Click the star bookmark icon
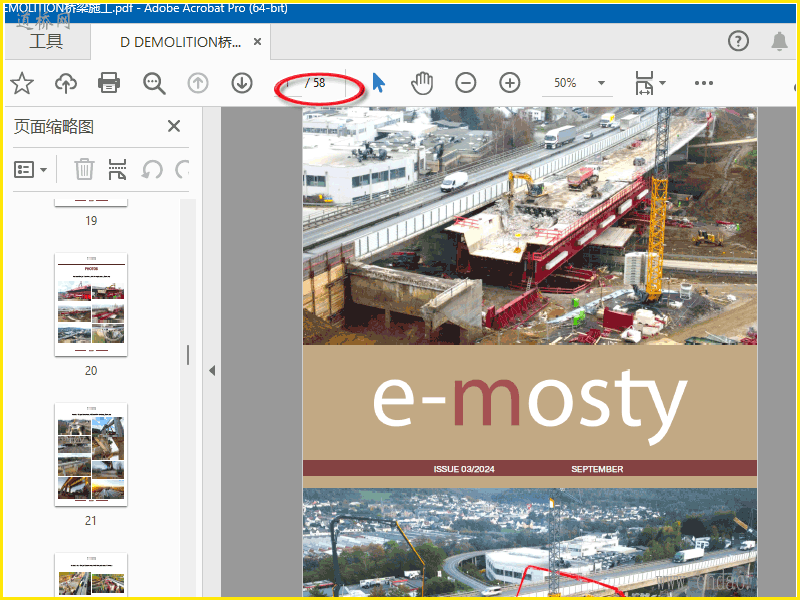The height and width of the screenshot is (600, 800). [21, 83]
